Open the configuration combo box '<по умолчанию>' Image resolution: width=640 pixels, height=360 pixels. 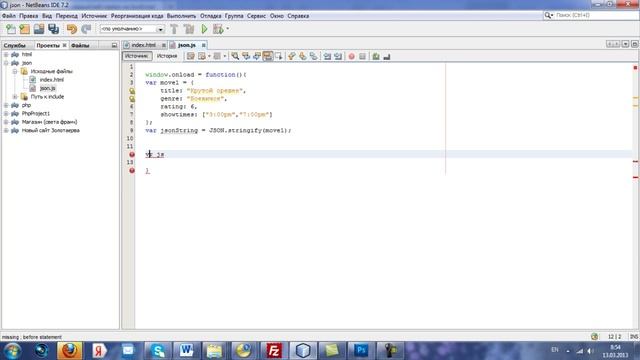[132, 29]
